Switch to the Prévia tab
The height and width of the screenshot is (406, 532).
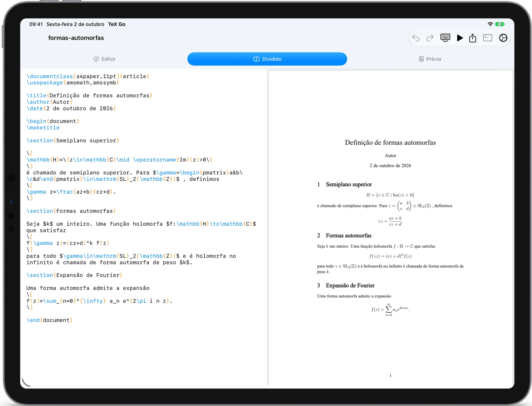click(430, 59)
